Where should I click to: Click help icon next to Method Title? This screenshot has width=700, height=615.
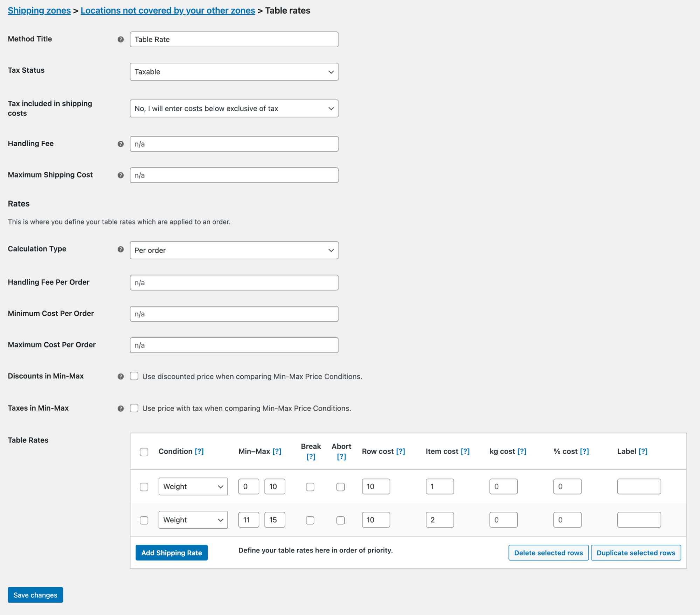[x=120, y=39]
